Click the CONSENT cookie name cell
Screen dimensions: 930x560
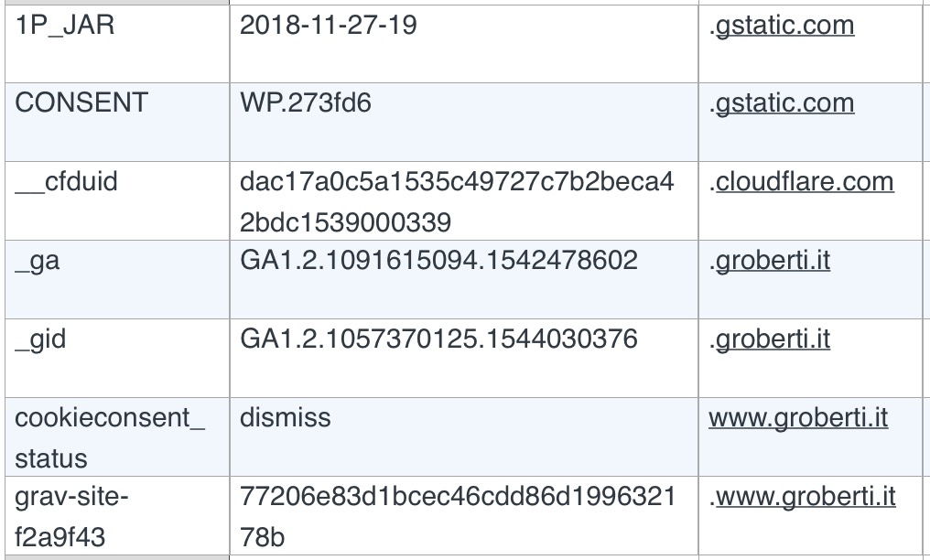(117, 122)
